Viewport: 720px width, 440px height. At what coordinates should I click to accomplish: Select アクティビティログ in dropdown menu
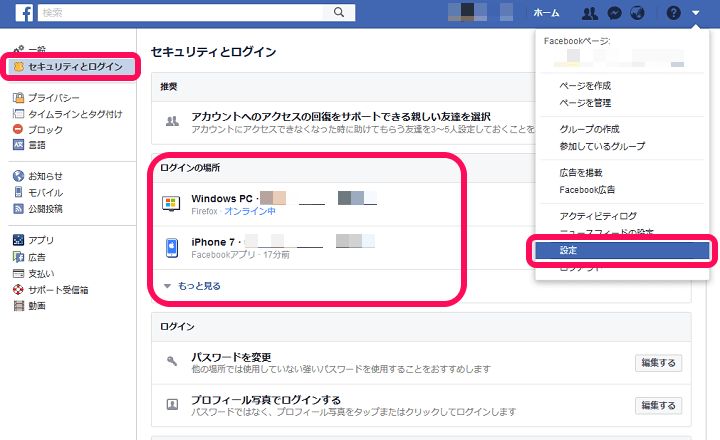click(x=598, y=216)
